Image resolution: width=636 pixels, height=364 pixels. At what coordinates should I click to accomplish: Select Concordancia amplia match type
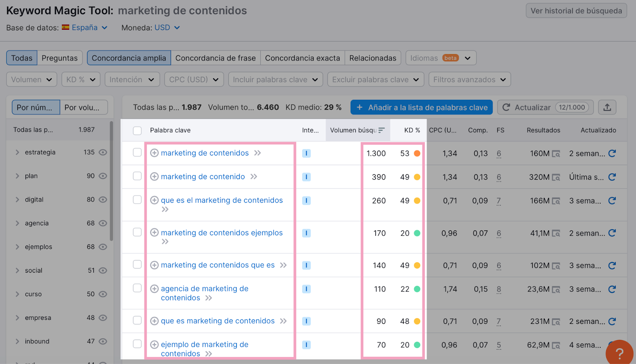point(129,58)
